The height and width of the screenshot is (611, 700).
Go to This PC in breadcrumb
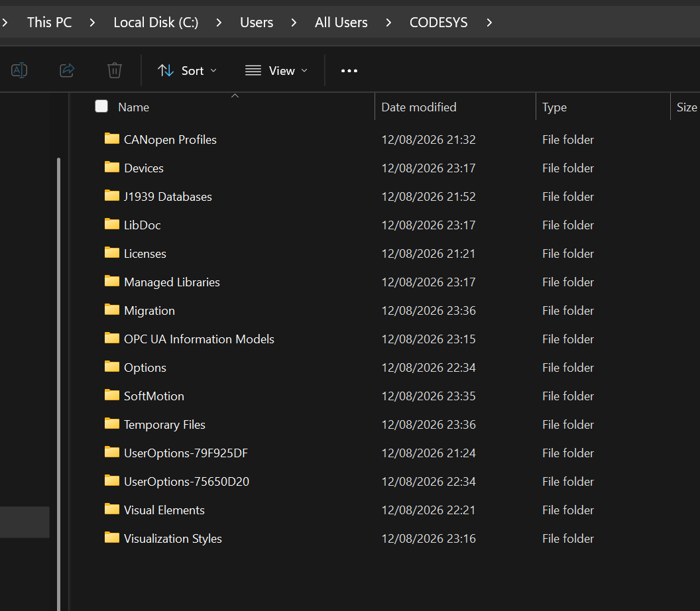coord(49,23)
